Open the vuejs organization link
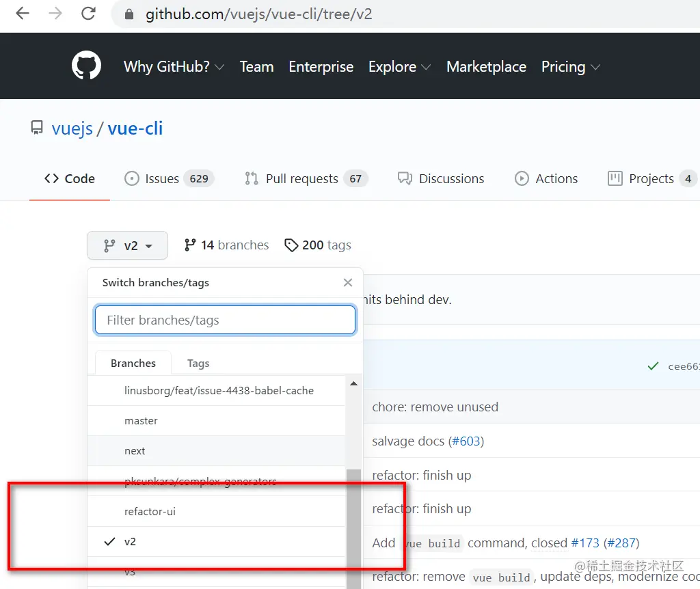 point(72,128)
